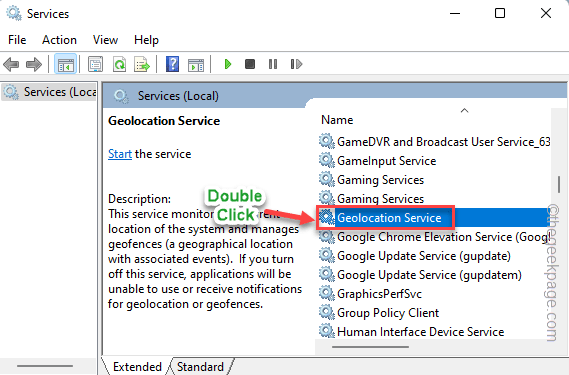Minimize the Services window
This screenshot has height=375, width=569.
click(x=455, y=13)
